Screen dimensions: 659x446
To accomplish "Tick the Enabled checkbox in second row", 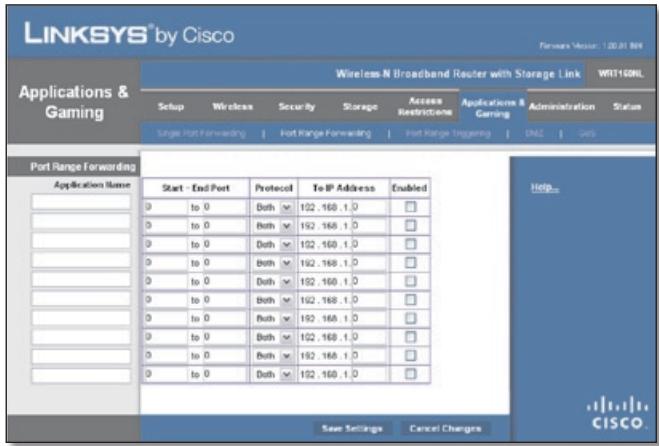I will [410, 225].
